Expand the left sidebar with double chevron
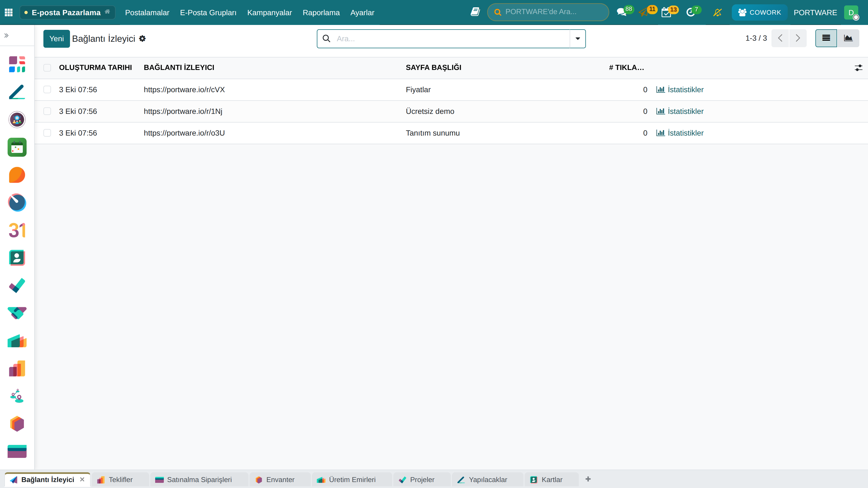 click(x=6, y=35)
